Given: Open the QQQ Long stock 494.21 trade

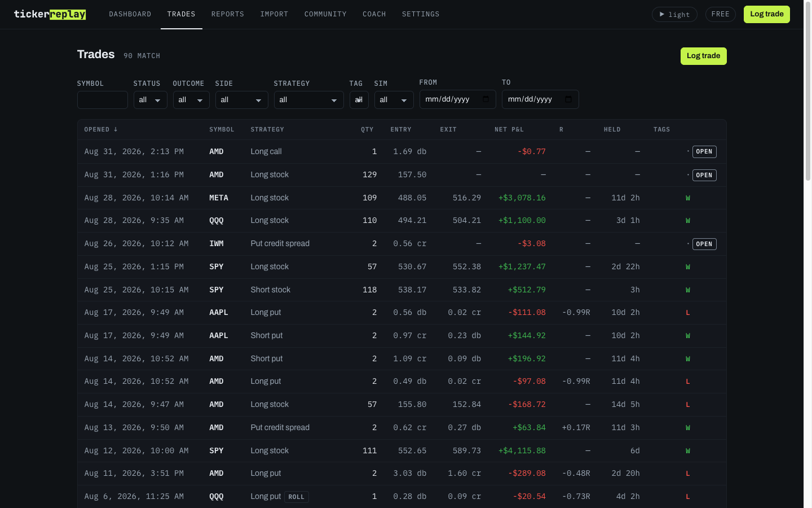Looking at the screenshot, I should [401, 221].
